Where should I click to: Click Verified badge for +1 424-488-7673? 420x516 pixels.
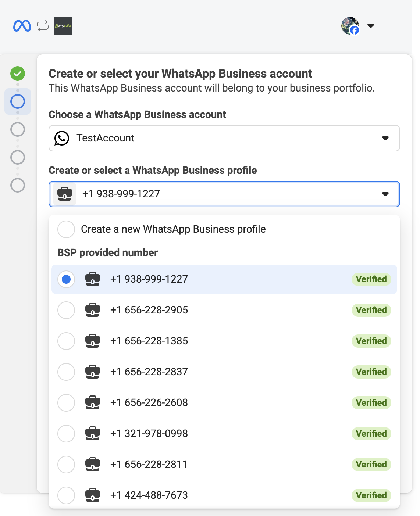coord(371,495)
